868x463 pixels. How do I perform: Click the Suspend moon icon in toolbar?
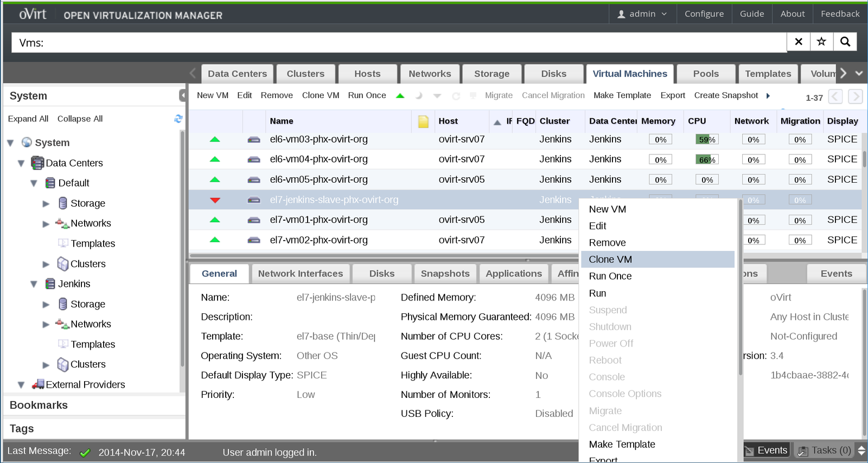(419, 95)
